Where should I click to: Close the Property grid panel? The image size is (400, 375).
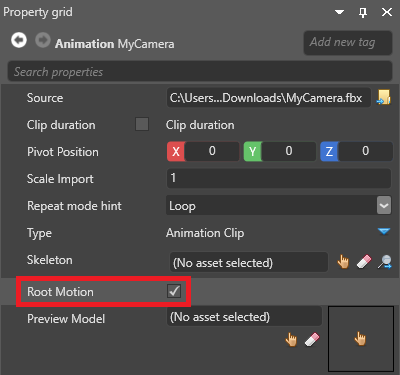(x=387, y=12)
